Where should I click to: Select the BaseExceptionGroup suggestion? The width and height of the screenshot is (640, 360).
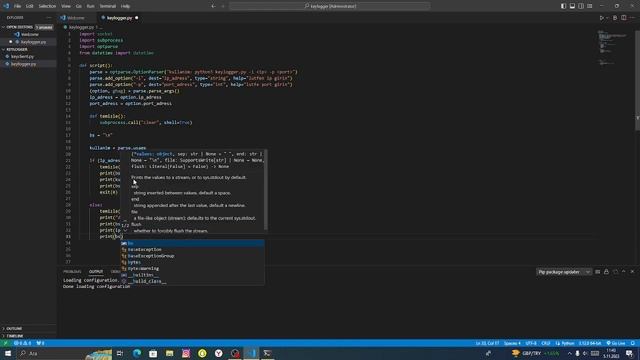192,256
